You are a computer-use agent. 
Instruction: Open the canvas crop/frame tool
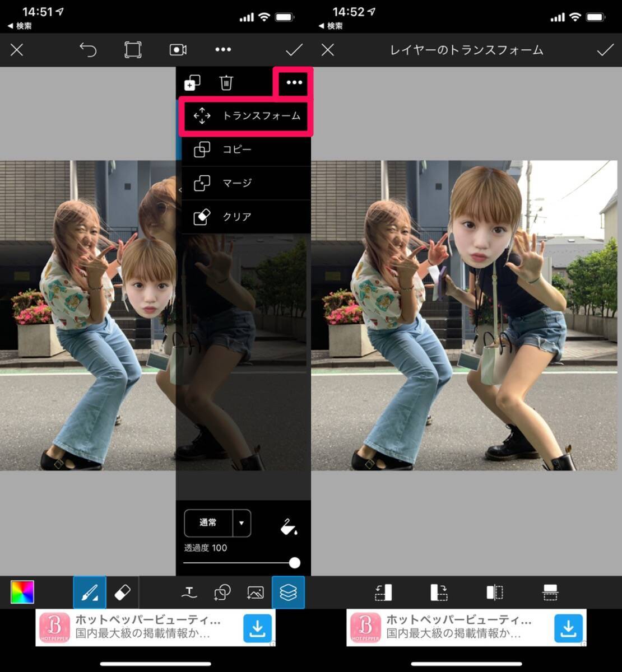tap(133, 50)
